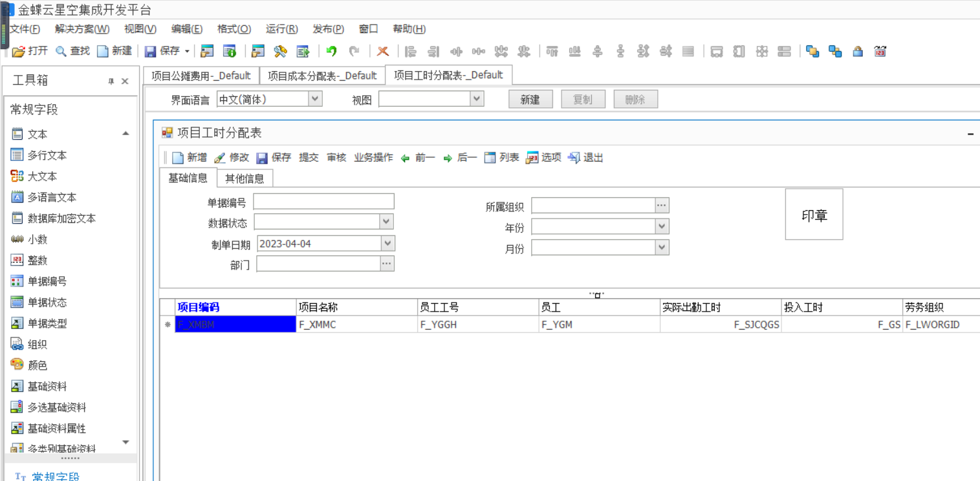Switch to 项目成本分配表-_Default tab

pyautogui.click(x=322, y=76)
